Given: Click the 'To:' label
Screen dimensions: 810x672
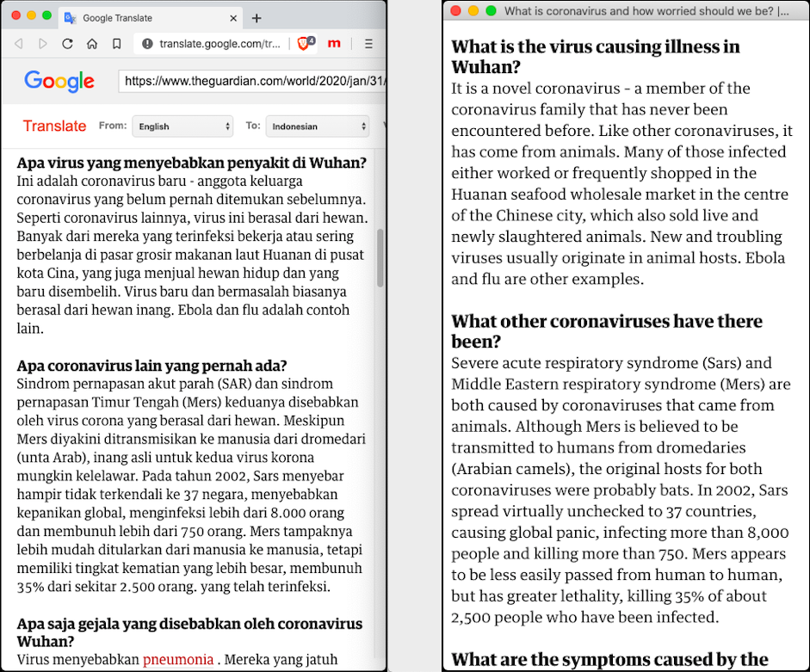Looking at the screenshot, I should tap(252, 126).
